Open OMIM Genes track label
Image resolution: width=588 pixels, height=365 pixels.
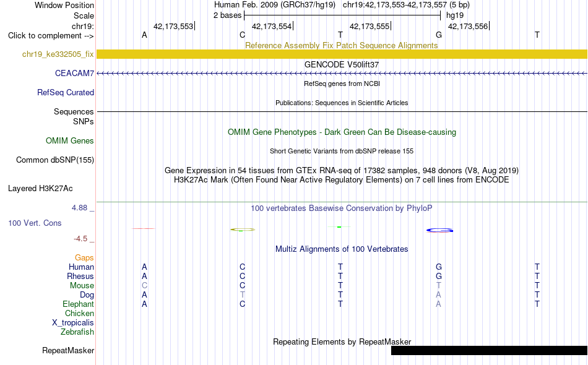(69, 141)
